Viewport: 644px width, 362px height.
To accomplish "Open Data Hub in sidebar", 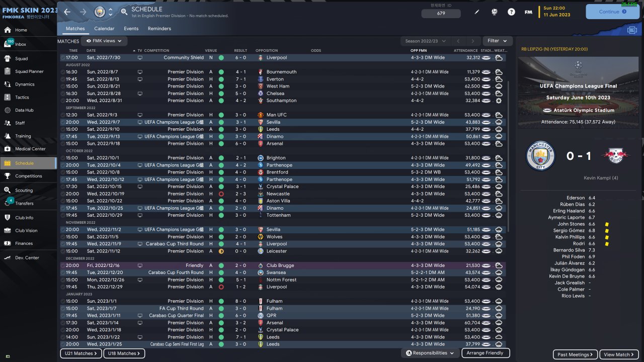I will (28, 110).
